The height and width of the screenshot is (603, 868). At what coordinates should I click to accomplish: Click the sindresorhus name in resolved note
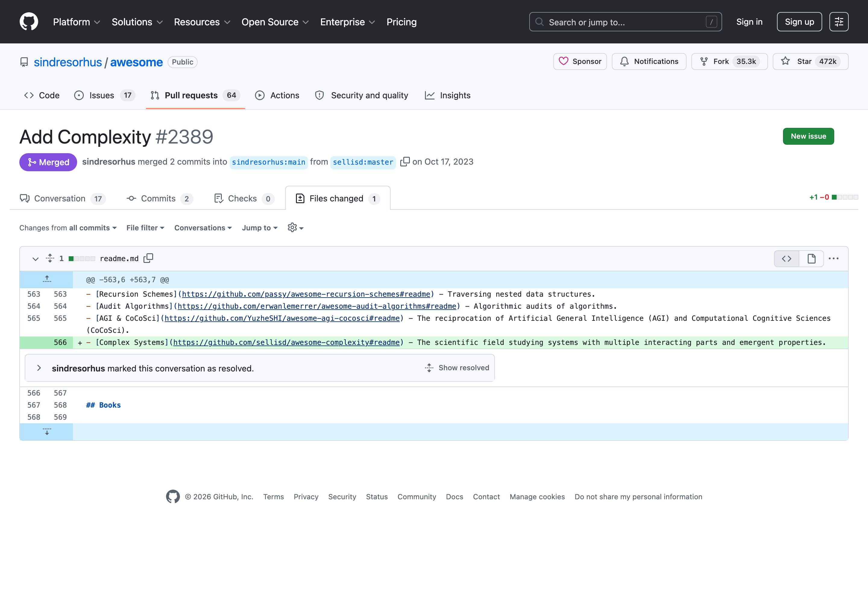pos(78,368)
